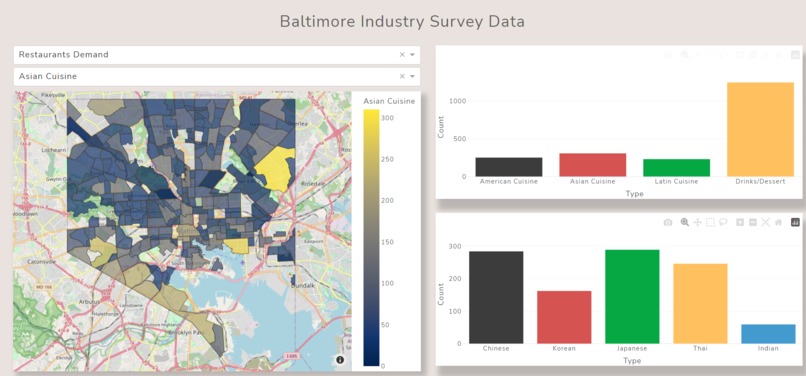Image resolution: width=806 pixels, height=376 pixels.
Task: Click Autoscale icon in lower chart toolbar
Action: (766, 222)
